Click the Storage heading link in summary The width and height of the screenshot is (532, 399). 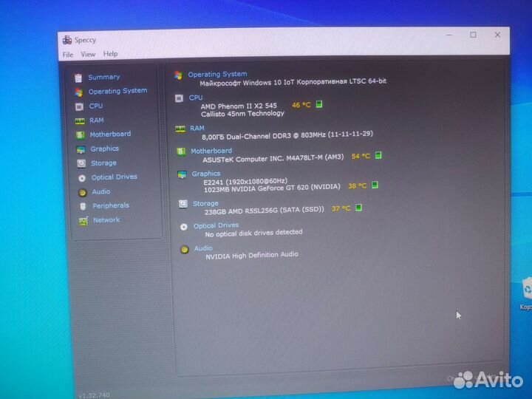(x=205, y=204)
